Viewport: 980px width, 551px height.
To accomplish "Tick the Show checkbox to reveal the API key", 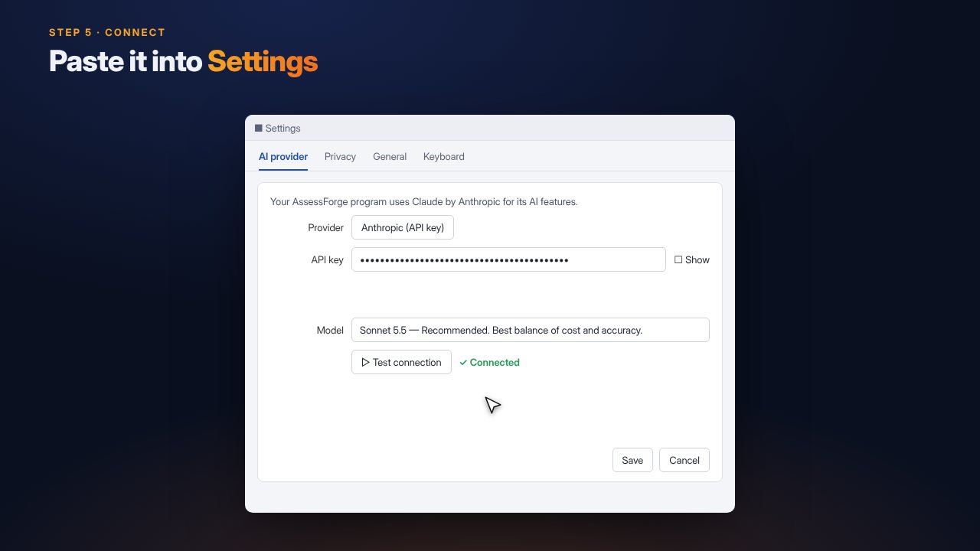I will coord(678,259).
